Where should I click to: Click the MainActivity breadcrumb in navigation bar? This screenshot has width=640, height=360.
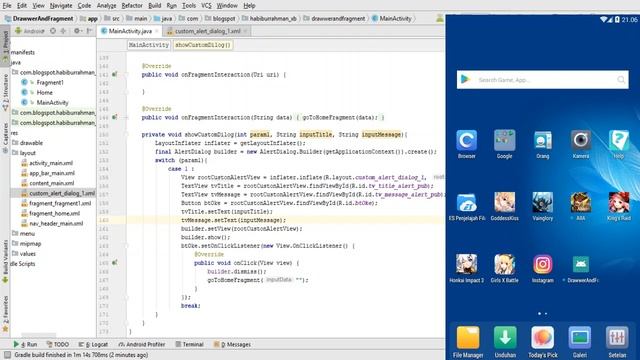[392, 18]
